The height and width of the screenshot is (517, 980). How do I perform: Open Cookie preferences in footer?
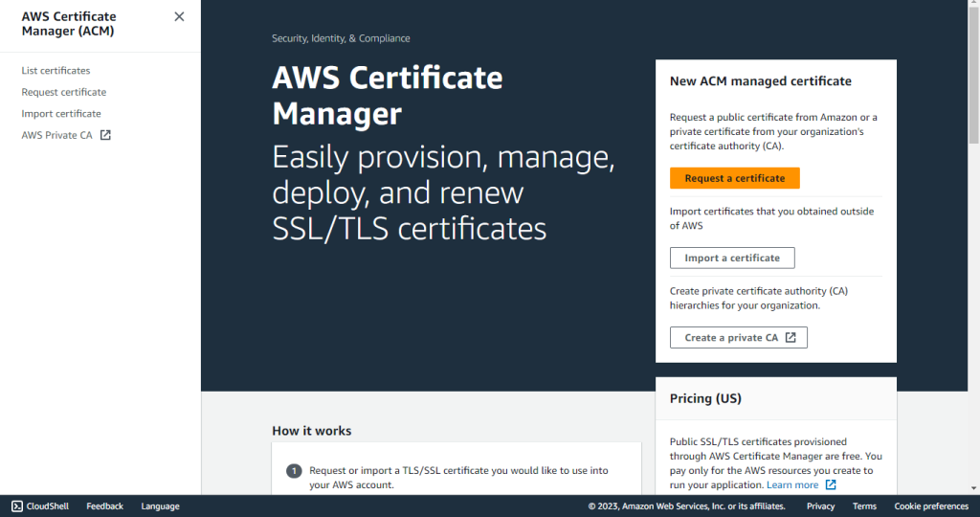point(931,506)
